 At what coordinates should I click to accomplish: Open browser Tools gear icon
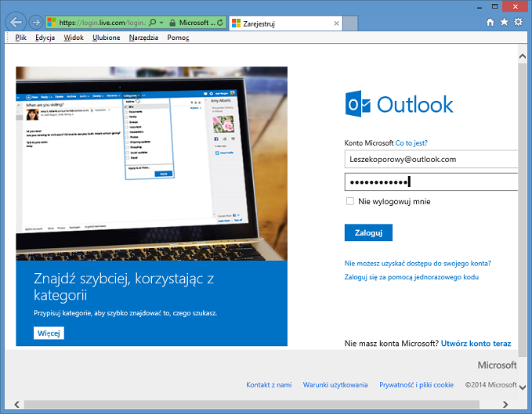coord(518,23)
